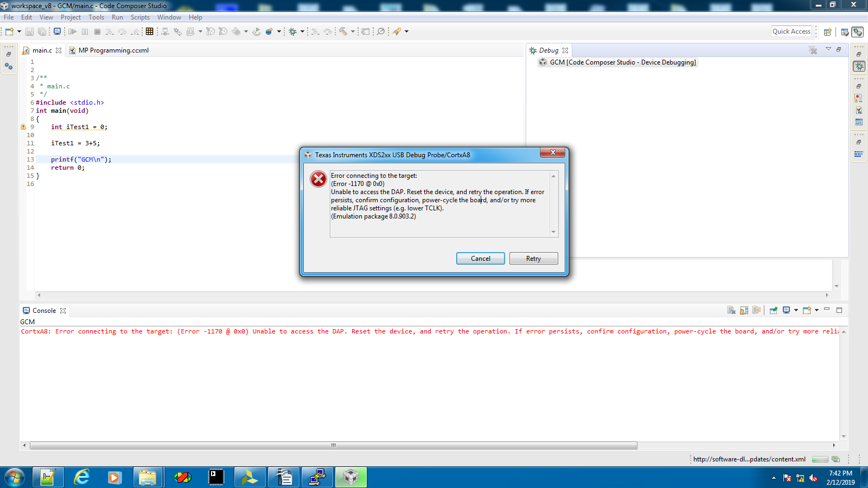Click the yellow grid toolbar icon
Image resolution: width=868 pixels, height=488 pixels.
tap(150, 31)
